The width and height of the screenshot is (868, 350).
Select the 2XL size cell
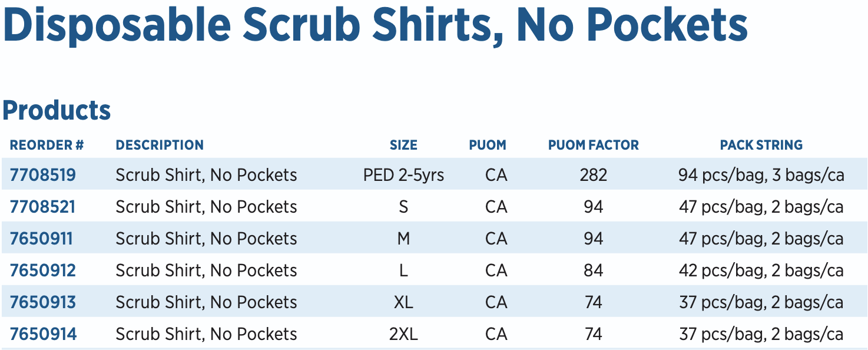(x=403, y=334)
